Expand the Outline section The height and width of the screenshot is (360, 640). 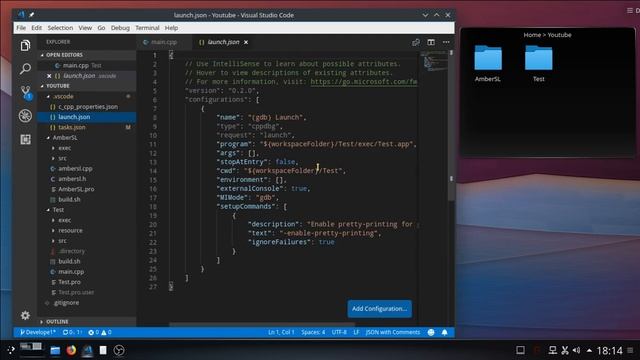click(87, 322)
